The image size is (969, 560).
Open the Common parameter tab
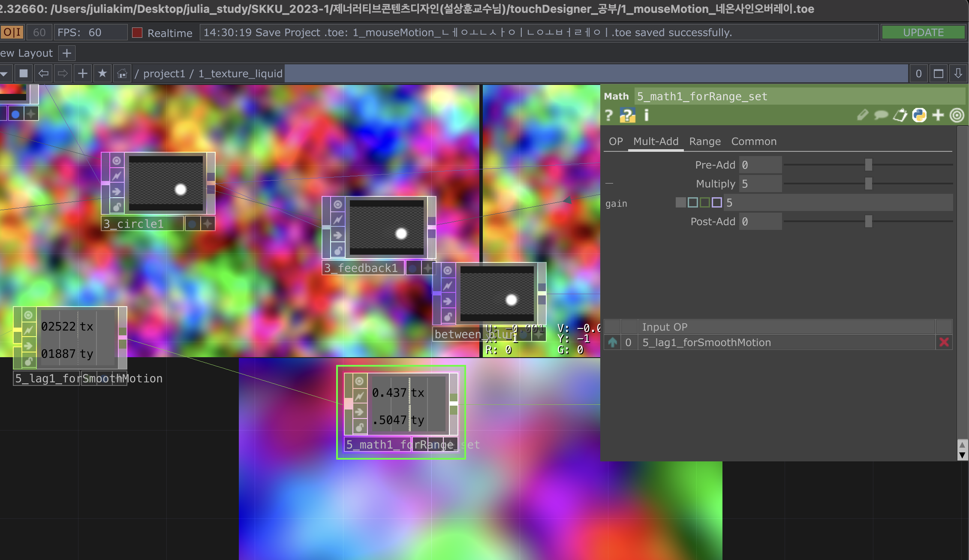[754, 142]
